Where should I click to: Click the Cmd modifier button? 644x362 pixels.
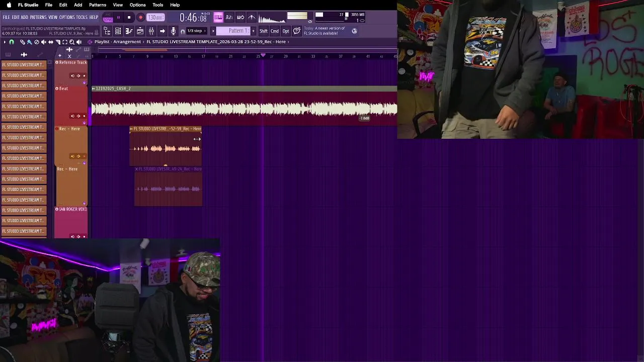(275, 31)
